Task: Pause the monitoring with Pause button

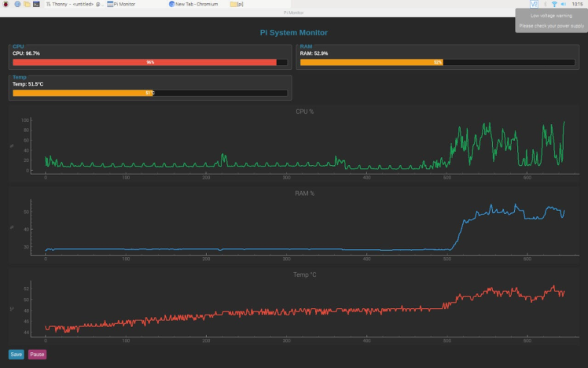Action: pos(37,355)
